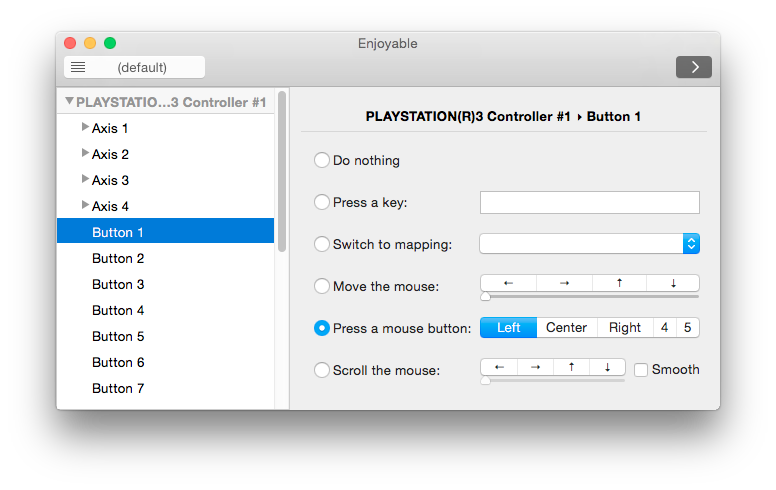776x490 pixels.
Task: Select the Left mouse button segment
Action: coord(508,328)
